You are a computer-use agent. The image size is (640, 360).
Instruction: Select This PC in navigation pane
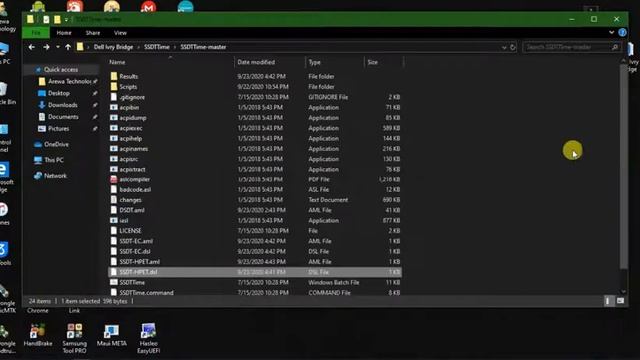[53, 160]
